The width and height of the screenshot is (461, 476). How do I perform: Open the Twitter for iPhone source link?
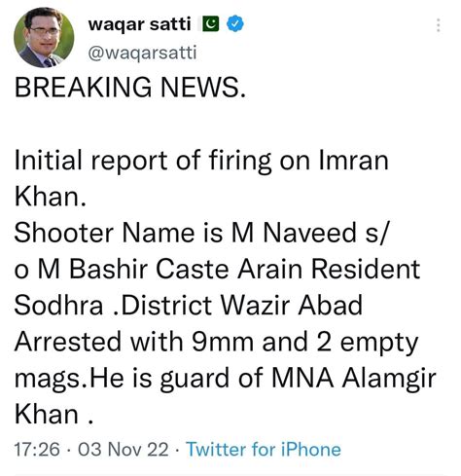pos(264,450)
